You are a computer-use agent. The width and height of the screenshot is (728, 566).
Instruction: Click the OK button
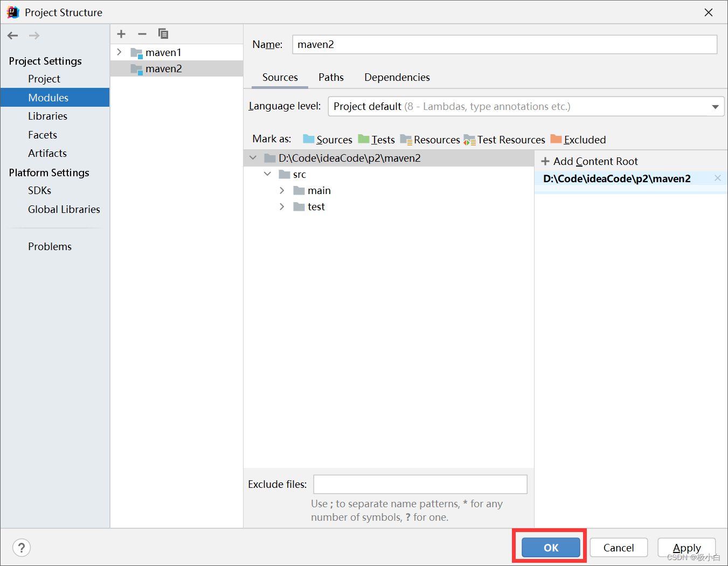point(551,548)
